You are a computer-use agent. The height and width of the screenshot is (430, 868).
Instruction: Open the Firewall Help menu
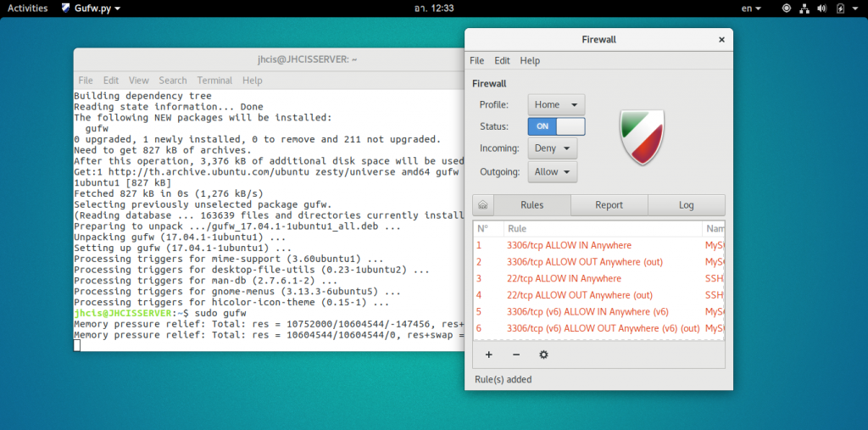[x=530, y=60]
